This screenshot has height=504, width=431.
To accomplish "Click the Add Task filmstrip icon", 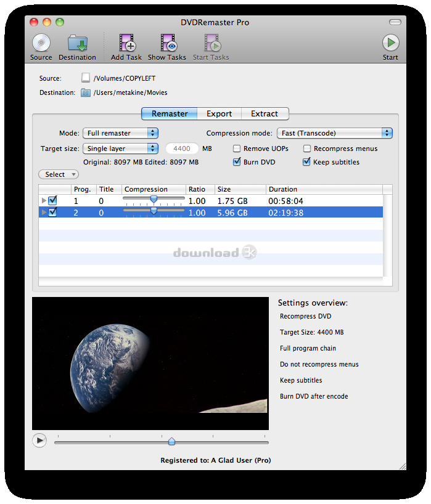I will click(127, 43).
